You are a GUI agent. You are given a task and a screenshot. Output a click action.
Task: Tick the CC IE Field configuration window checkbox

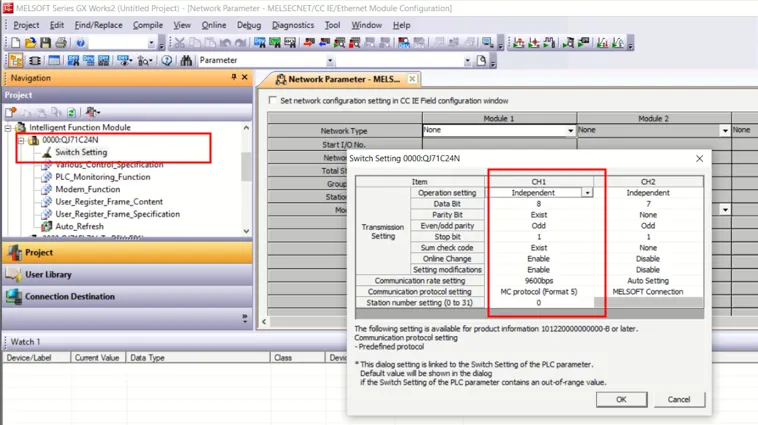click(x=273, y=100)
